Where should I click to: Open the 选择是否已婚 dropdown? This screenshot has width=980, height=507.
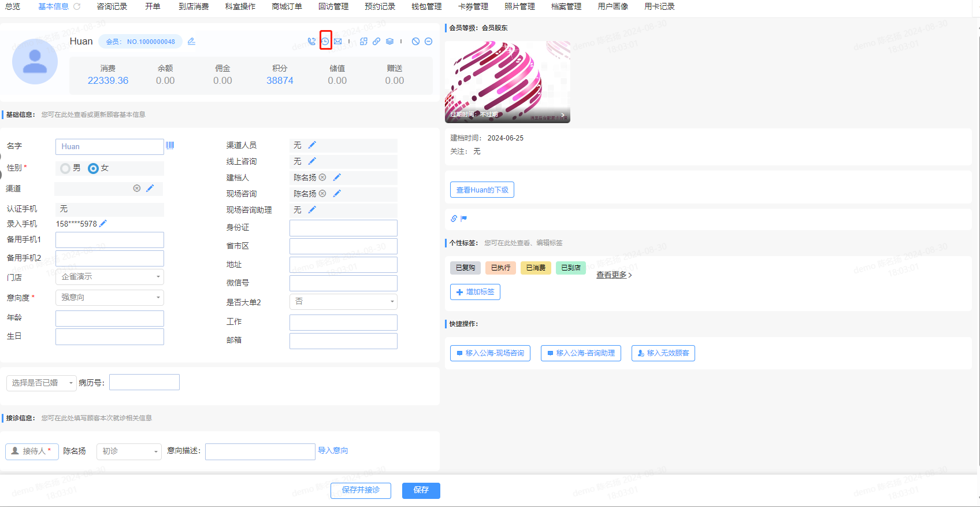tap(42, 383)
